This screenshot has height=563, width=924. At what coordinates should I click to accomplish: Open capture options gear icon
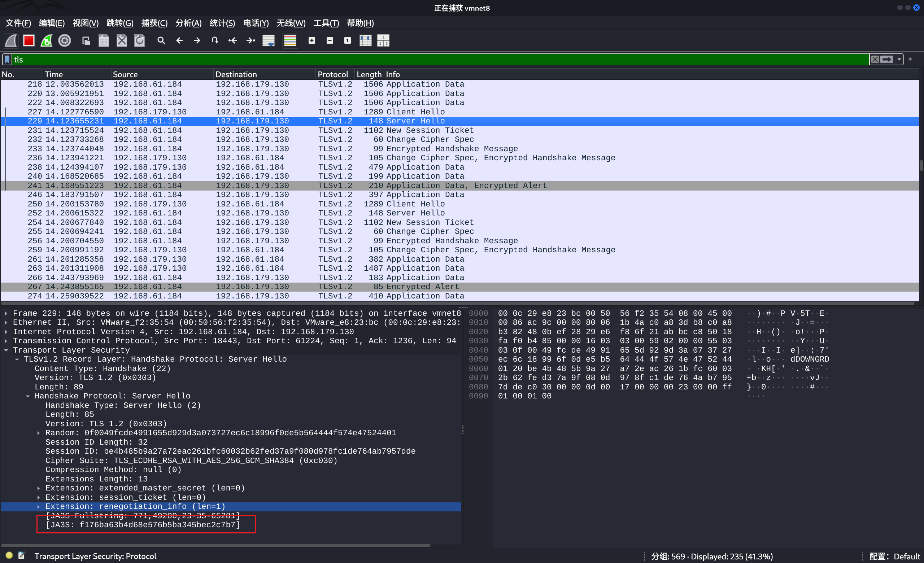coord(65,40)
